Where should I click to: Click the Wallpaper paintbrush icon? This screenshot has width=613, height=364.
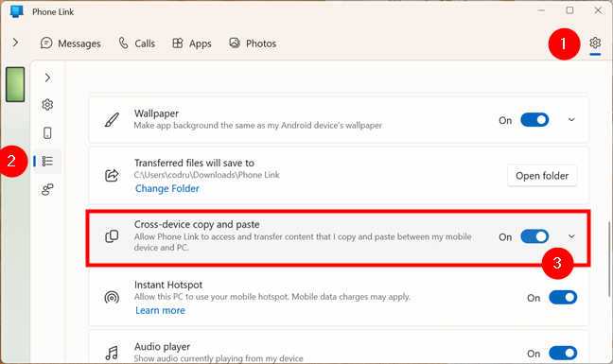pyautogui.click(x=112, y=120)
